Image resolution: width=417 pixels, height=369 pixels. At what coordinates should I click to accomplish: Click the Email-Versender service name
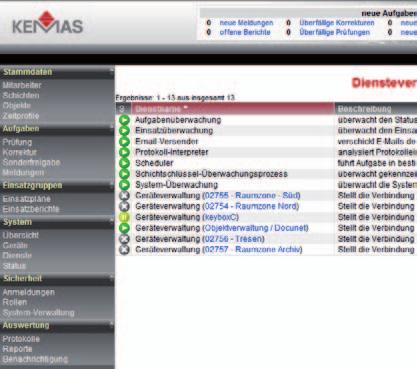click(166, 141)
